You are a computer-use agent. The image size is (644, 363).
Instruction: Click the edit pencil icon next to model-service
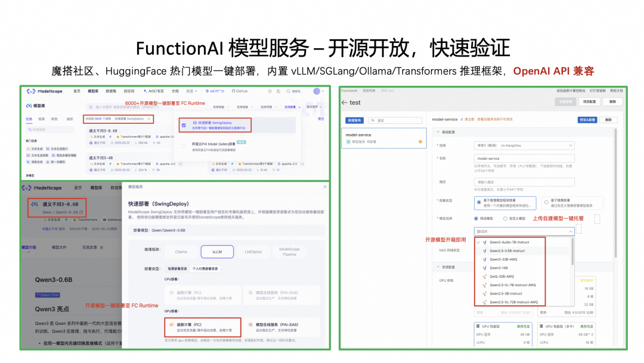[462, 119]
